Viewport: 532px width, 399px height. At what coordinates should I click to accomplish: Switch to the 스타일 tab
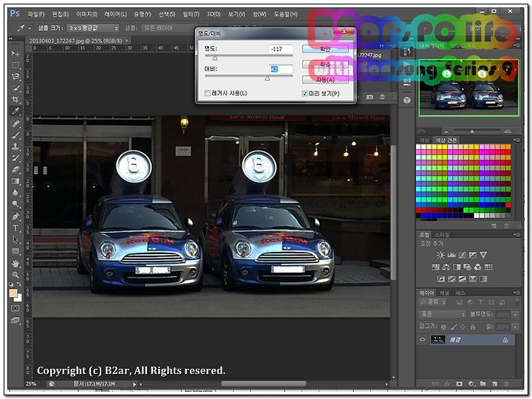(442, 235)
